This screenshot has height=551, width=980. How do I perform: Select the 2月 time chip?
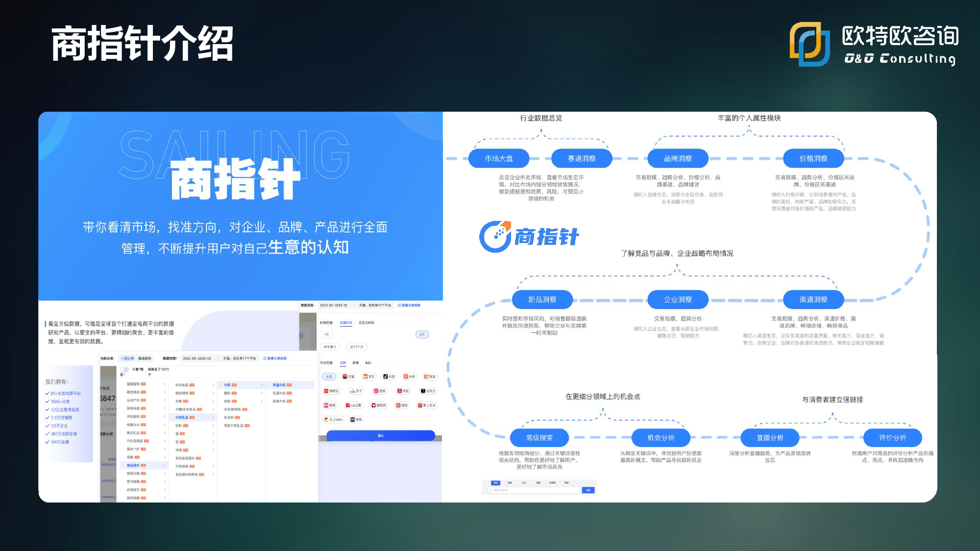[422, 335]
